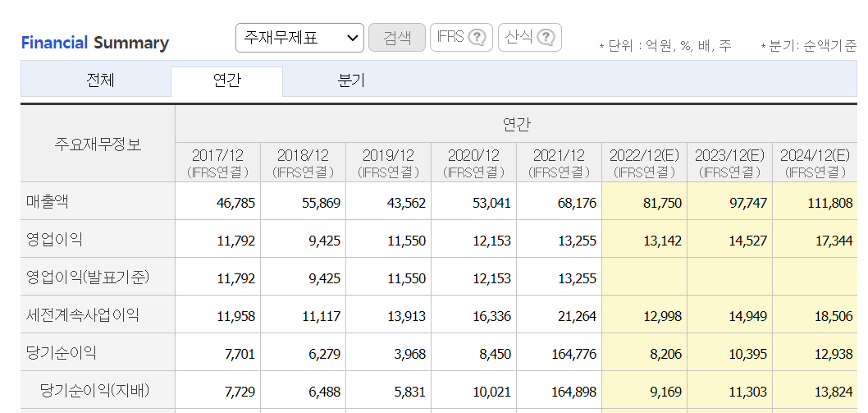Click the 11,303 controlling net income cell
Image resolution: width=868 pixels, height=413 pixels.
pos(729,390)
